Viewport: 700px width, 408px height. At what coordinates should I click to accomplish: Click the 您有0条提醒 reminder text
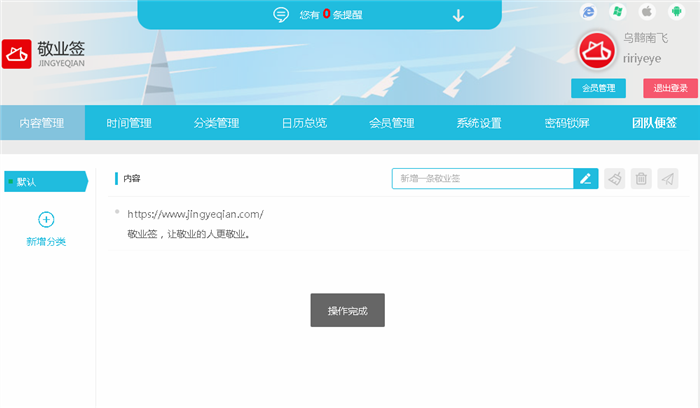(331, 15)
